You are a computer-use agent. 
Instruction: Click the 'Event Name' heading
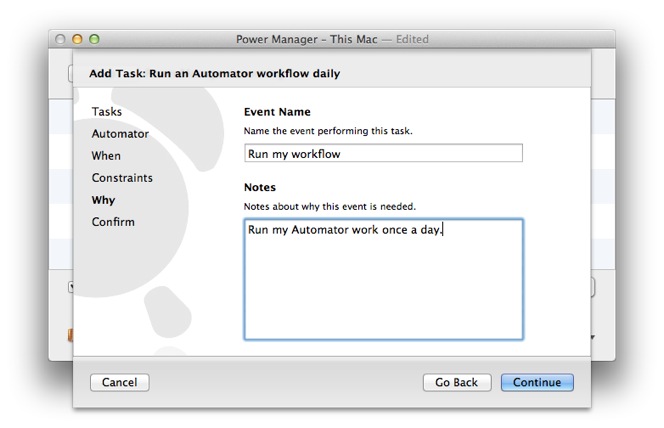click(277, 112)
